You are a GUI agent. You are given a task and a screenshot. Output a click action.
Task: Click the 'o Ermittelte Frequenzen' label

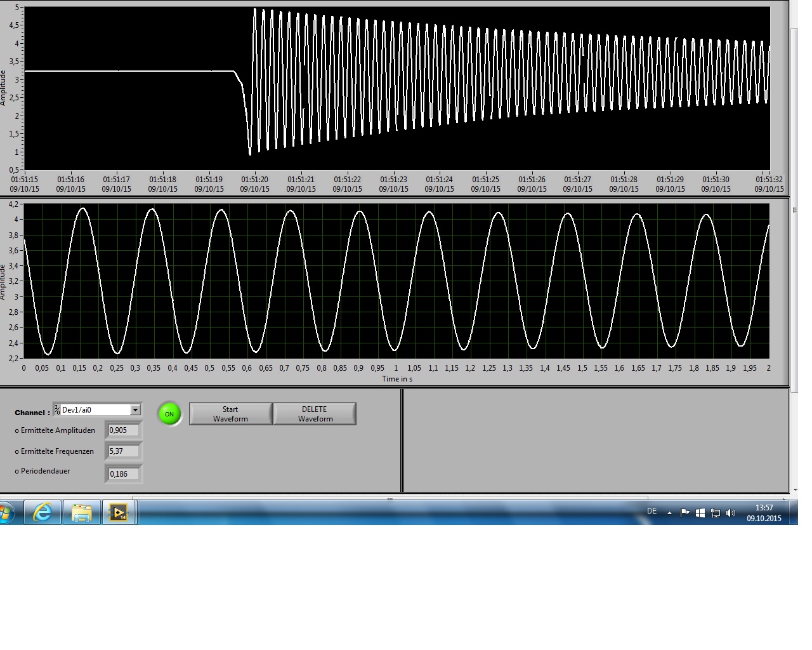tap(55, 451)
